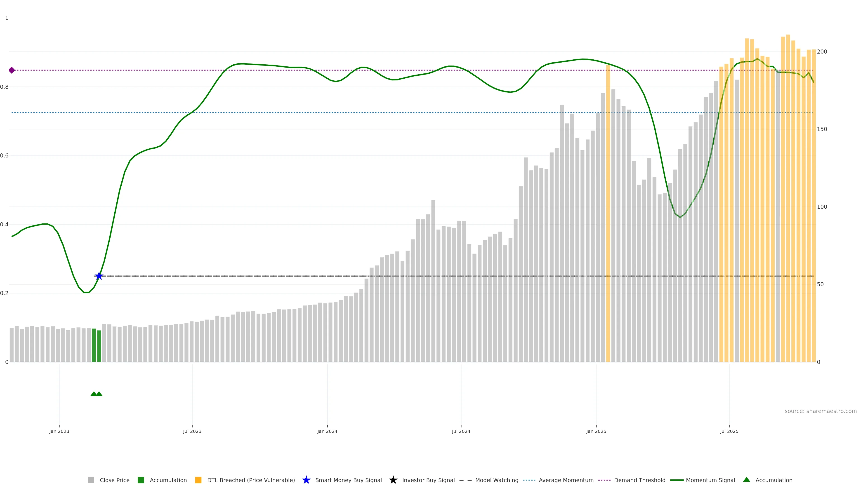Click the lone orange bar near Jan 2025
The width and height of the screenshot is (868, 488).
(608, 216)
